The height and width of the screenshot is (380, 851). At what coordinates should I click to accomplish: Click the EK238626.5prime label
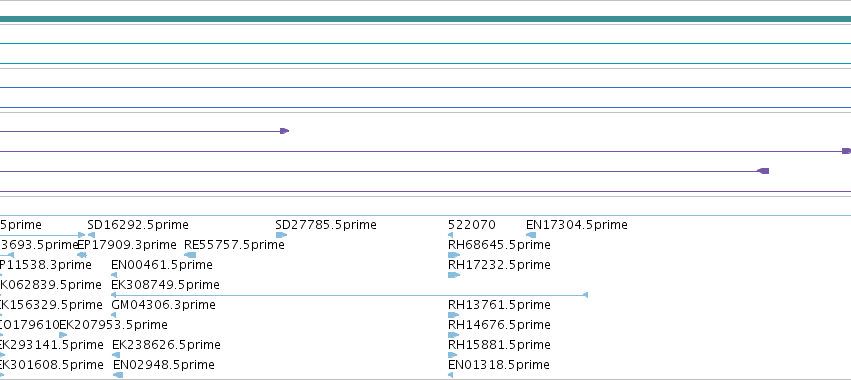166,345
